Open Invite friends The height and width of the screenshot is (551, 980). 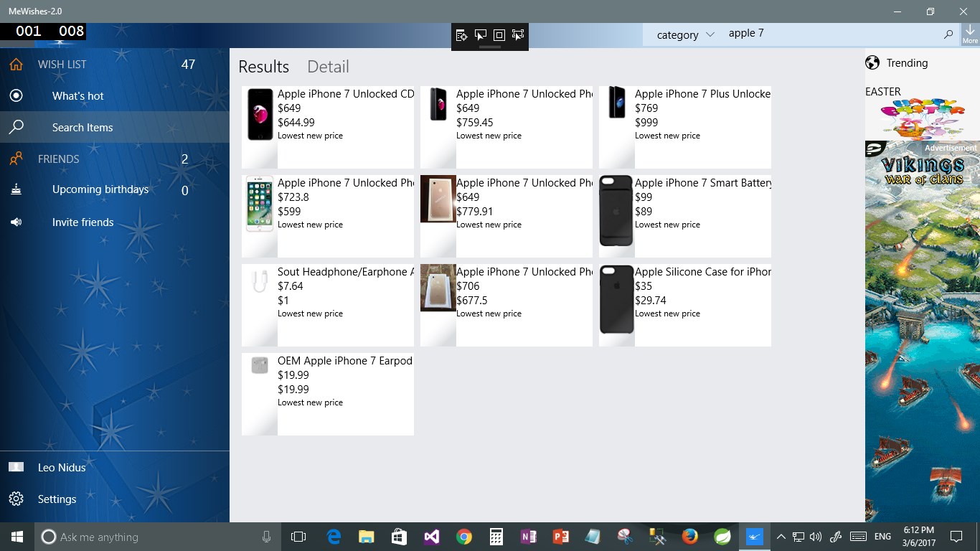[x=83, y=222]
